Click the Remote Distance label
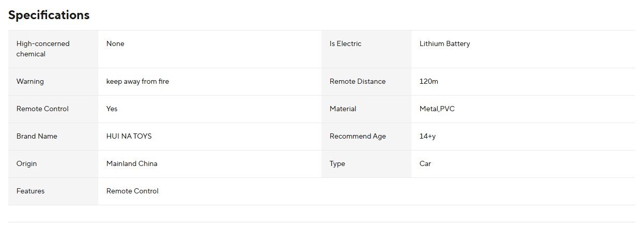The height and width of the screenshot is (226, 644). coord(357,82)
